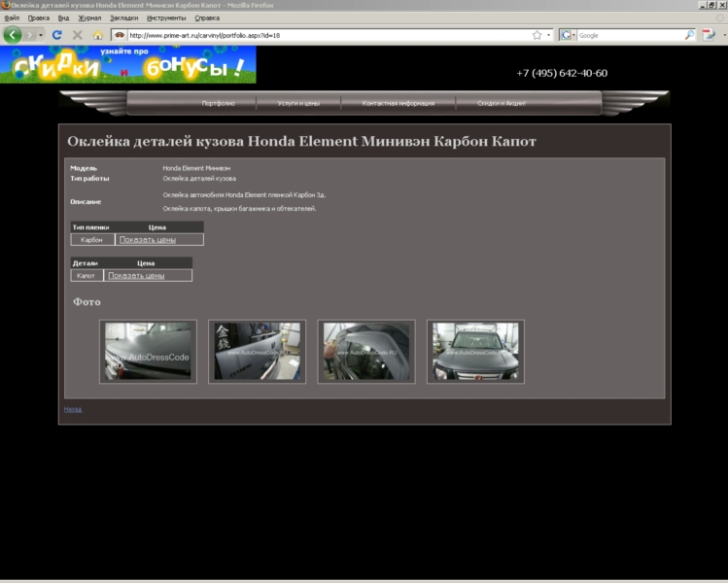
Task: Click the page heading Оклейка деталей кузова
Action: point(301,141)
